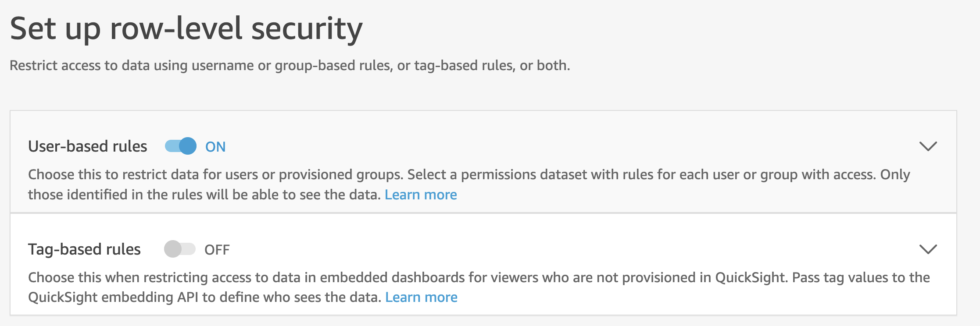Expand the Tag-based rules section chevron
Viewport: 980px width, 326px height.
point(928,249)
